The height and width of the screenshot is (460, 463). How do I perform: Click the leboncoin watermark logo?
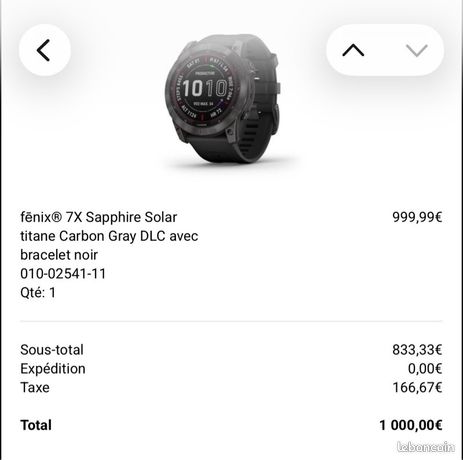426,447
